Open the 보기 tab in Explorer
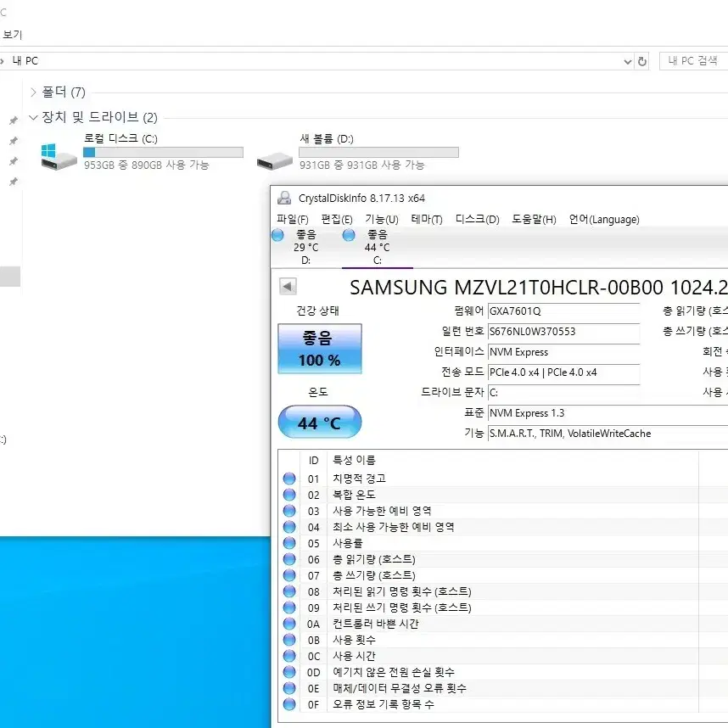728x728 pixels. coord(12,34)
